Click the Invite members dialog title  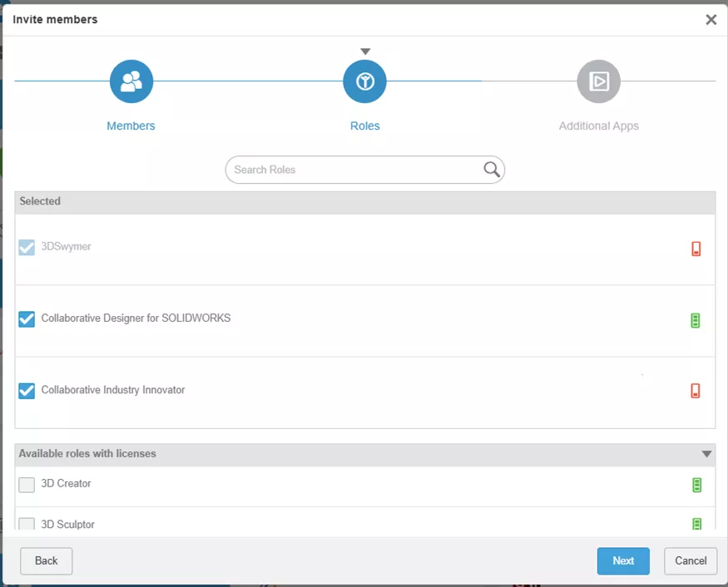click(55, 19)
